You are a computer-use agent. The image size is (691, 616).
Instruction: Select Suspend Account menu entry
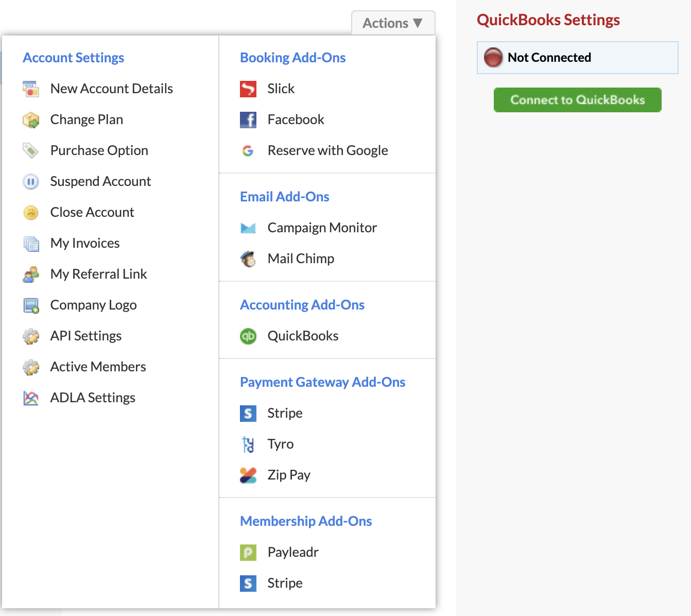click(101, 181)
